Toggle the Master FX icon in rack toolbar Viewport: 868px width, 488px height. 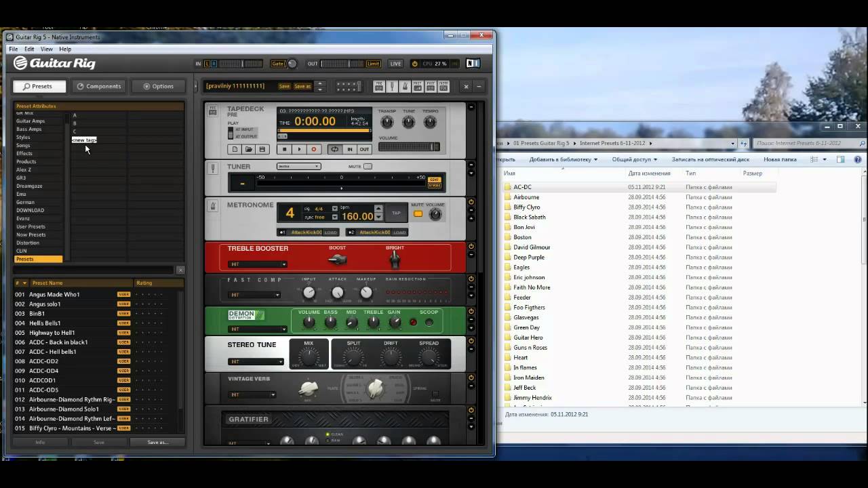pos(443,86)
